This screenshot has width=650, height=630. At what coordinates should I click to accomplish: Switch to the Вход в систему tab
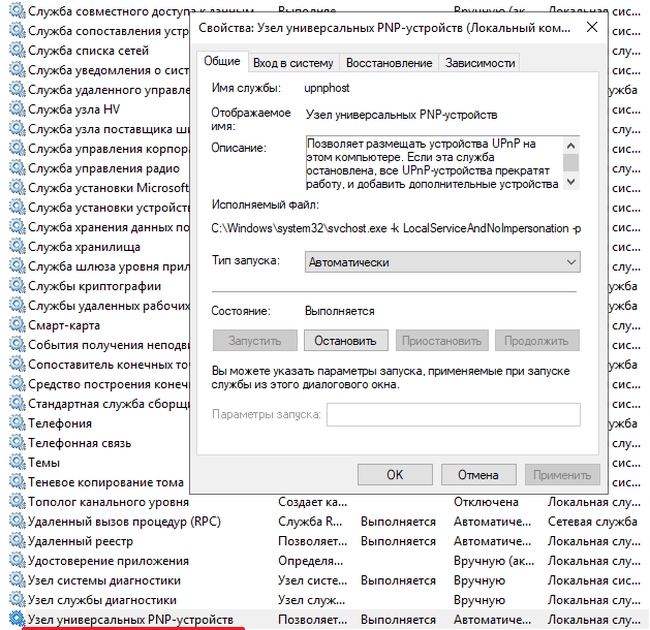(293, 62)
